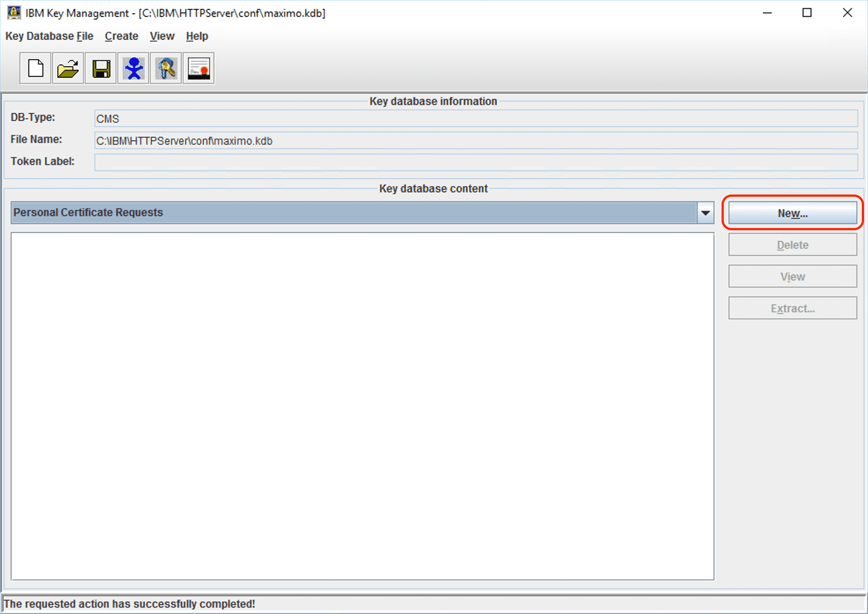This screenshot has width=868, height=614.
Task: Expand the Personal Certificate Requests dropdown arrow
Action: tap(706, 213)
